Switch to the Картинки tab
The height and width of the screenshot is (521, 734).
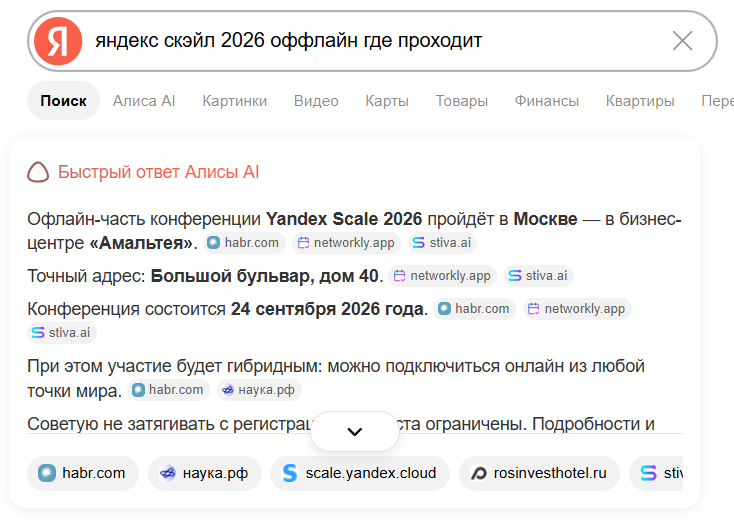235,101
